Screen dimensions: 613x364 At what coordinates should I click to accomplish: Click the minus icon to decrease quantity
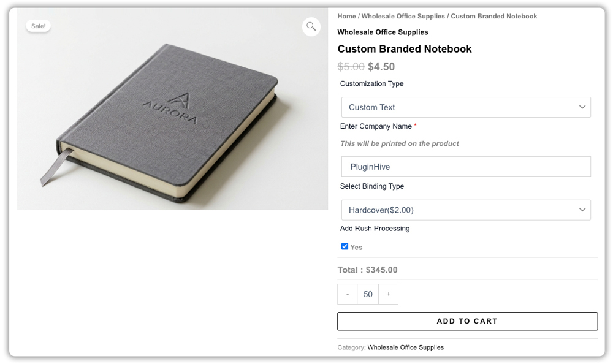[347, 294]
